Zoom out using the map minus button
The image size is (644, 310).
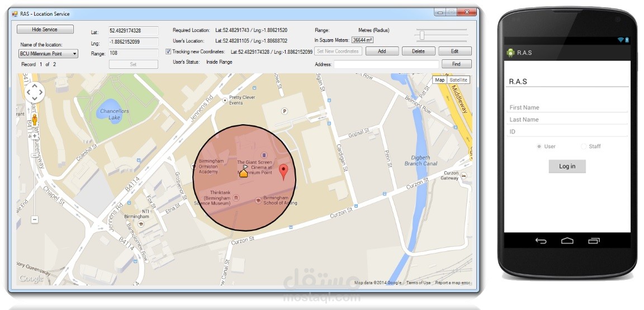point(35,219)
